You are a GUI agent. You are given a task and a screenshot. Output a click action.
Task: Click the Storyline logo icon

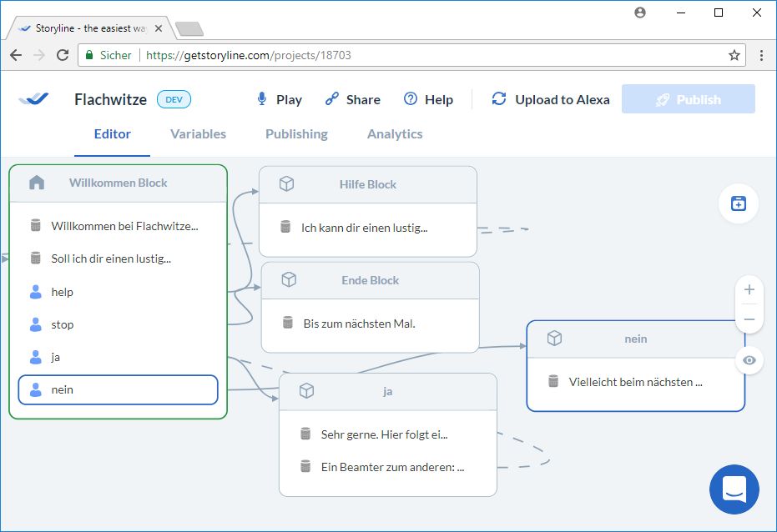point(34,99)
